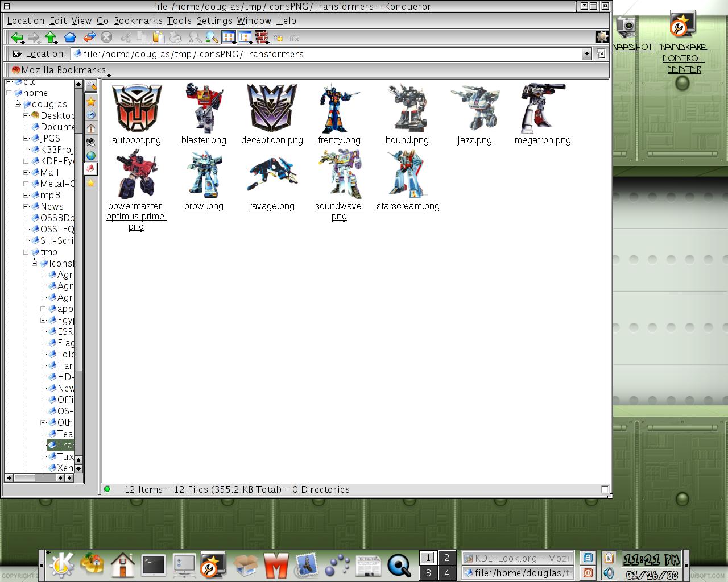
Task: Open the panel's home folder icon
Action: (122, 565)
